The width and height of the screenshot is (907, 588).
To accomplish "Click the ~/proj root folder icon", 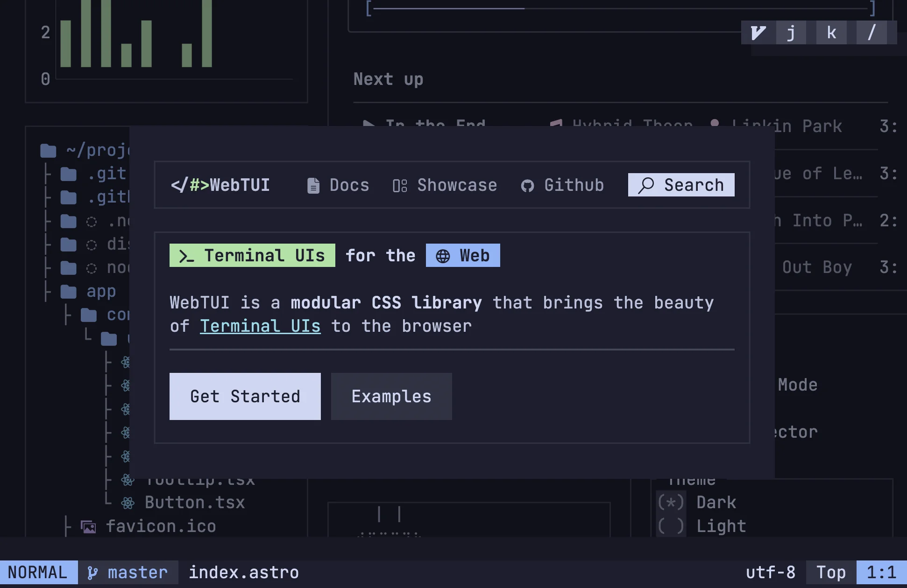I will point(48,151).
